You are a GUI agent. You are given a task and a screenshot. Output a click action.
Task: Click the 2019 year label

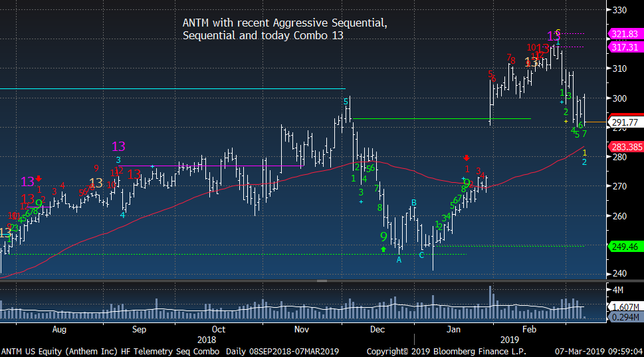click(x=510, y=340)
